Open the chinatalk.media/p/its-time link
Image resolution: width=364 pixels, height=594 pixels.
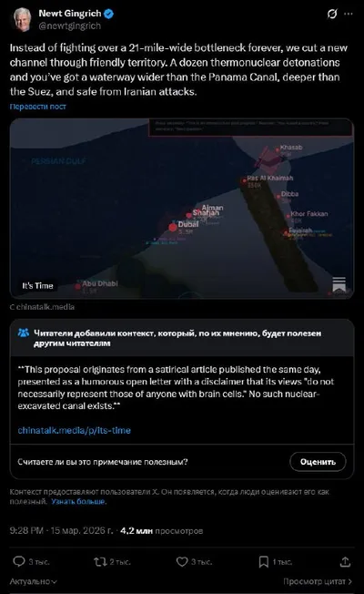[x=74, y=430]
